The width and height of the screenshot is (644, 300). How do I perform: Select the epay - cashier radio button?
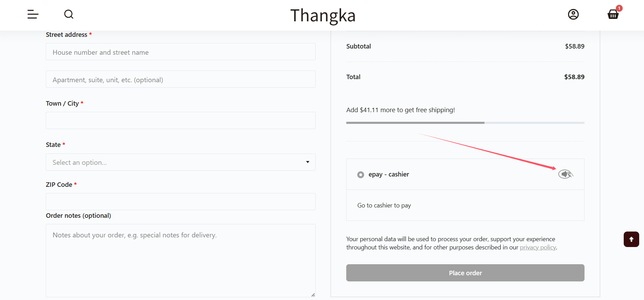click(x=361, y=175)
